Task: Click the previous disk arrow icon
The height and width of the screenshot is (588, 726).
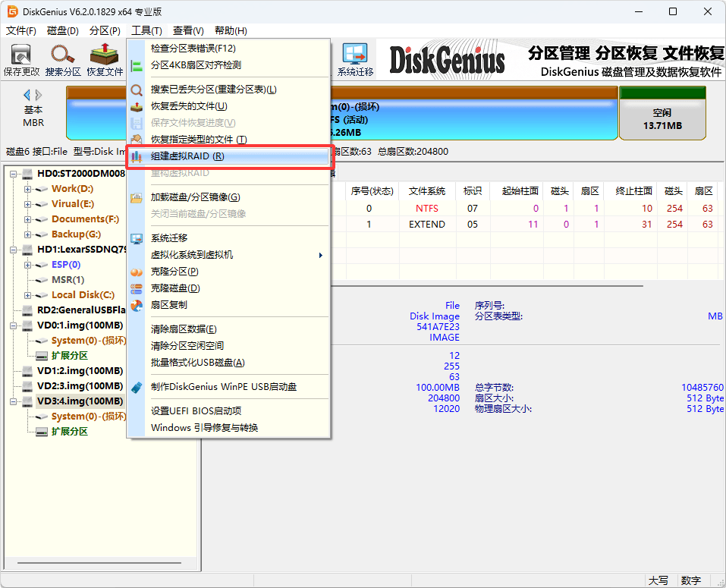Action: coord(27,95)
